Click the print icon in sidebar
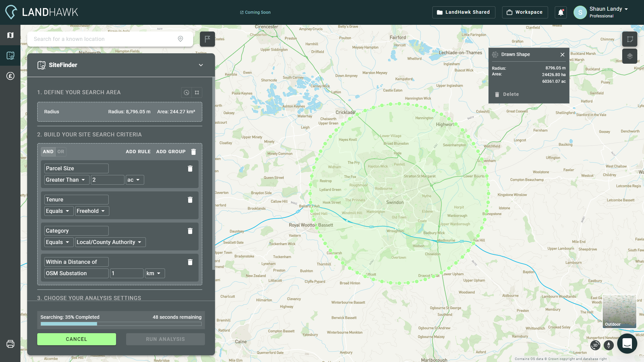Screen dimensions: 644x362 coord(10,344)
